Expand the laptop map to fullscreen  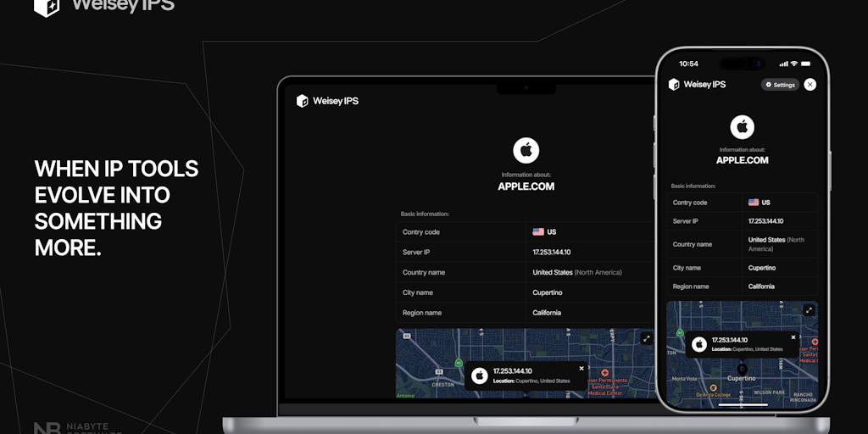tap(647, 339)
